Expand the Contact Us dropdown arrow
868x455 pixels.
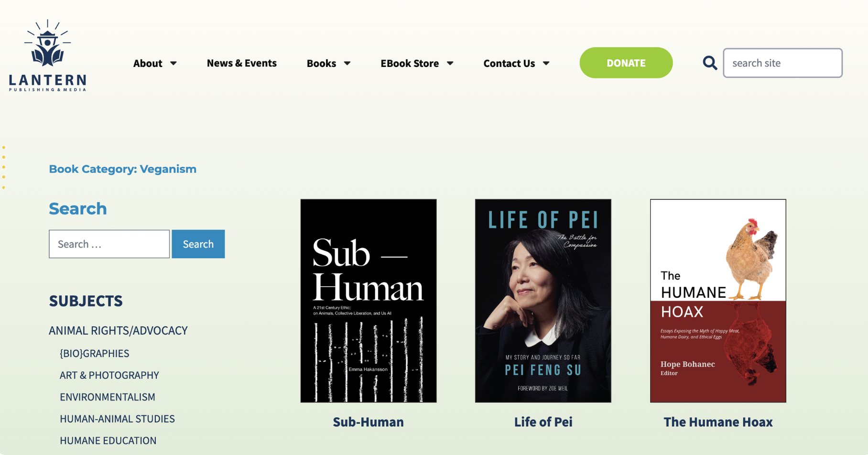[546, 63]
